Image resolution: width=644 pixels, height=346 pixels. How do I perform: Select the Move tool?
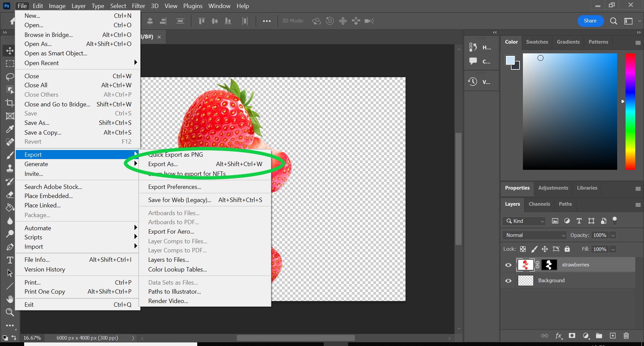[x=10, y=51]
